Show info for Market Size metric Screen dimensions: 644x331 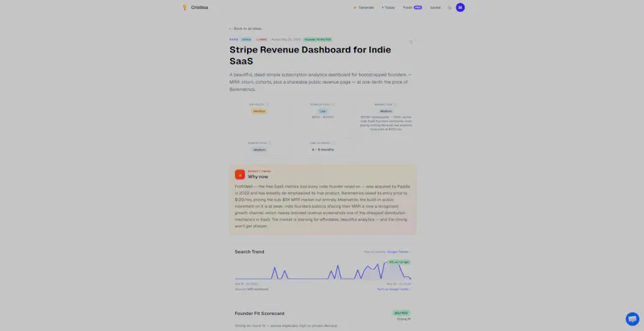click(395, 105)
